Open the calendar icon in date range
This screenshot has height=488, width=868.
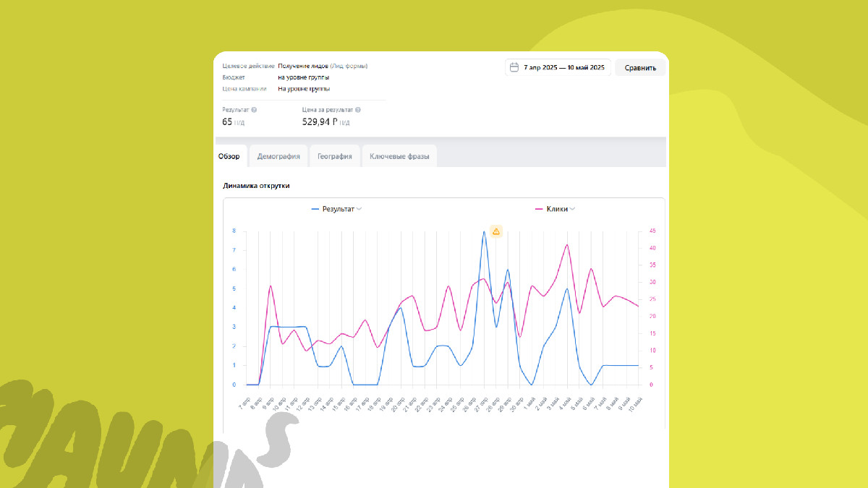coord(514,68)
